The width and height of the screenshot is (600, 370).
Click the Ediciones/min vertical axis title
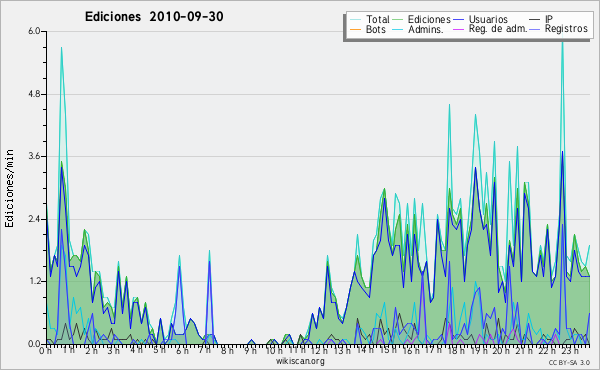pos(9,188)
